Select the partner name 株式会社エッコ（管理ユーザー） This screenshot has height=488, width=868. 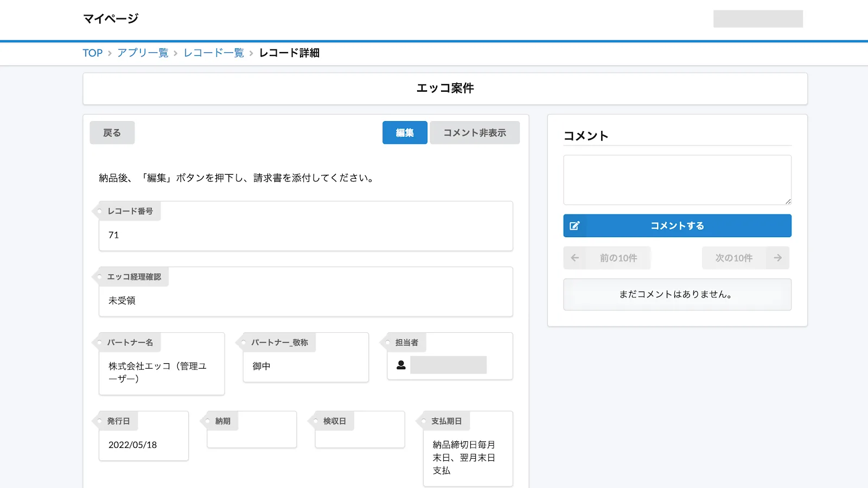(157, 372)
